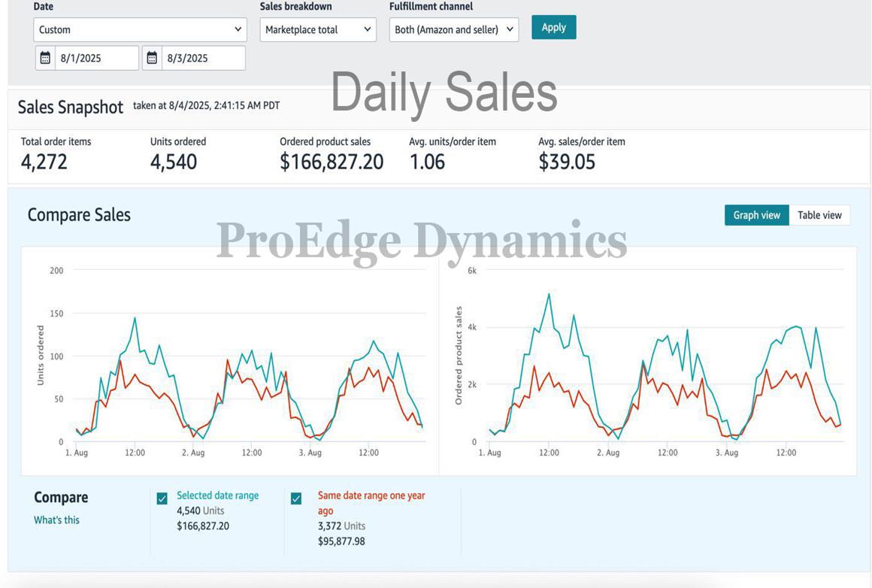This screenshot has width=872, height=588.
Task: Open the What's this link
Action: point(56,520)
